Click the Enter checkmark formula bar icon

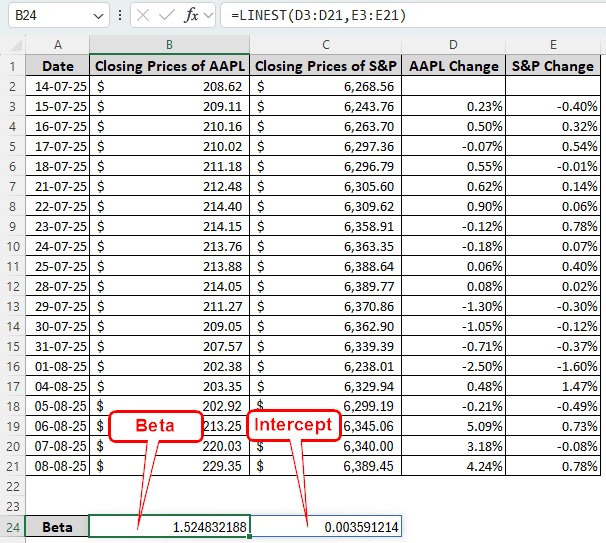click(168, 16)
